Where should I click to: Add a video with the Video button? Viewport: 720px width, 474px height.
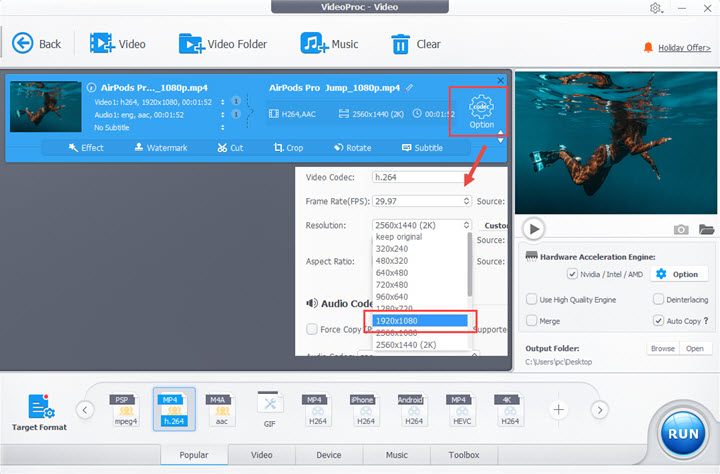[118, 44]
